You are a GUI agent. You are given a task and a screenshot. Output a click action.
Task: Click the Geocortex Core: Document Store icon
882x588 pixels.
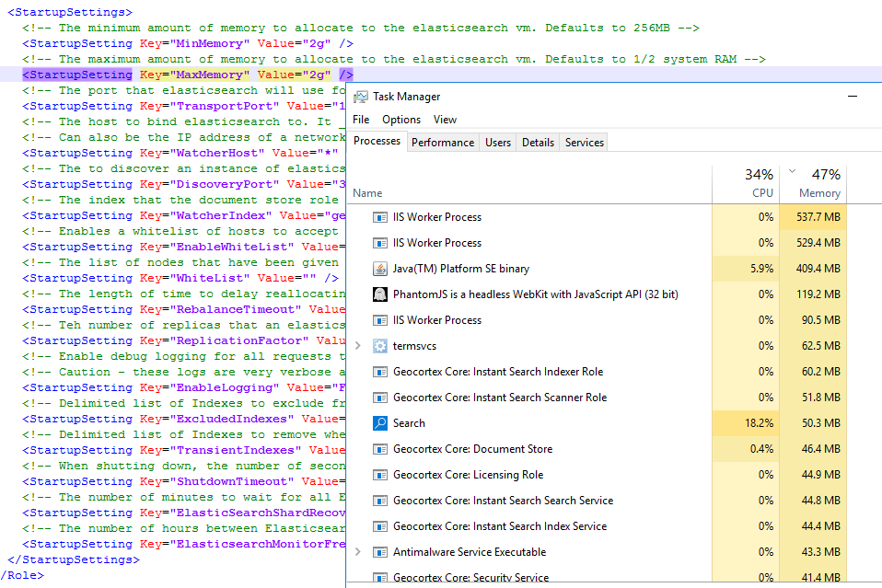[380, 449]
